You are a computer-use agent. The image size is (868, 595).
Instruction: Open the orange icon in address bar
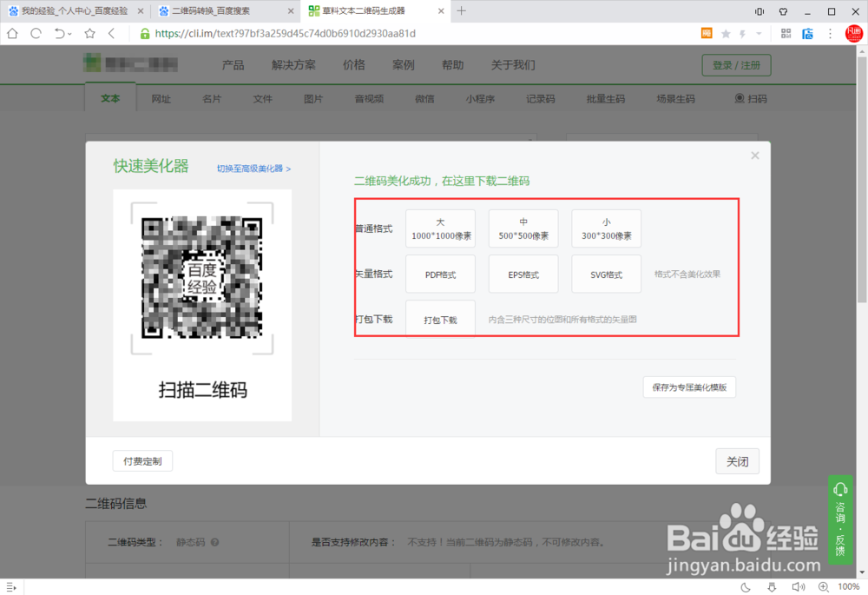tap(707, 33)
